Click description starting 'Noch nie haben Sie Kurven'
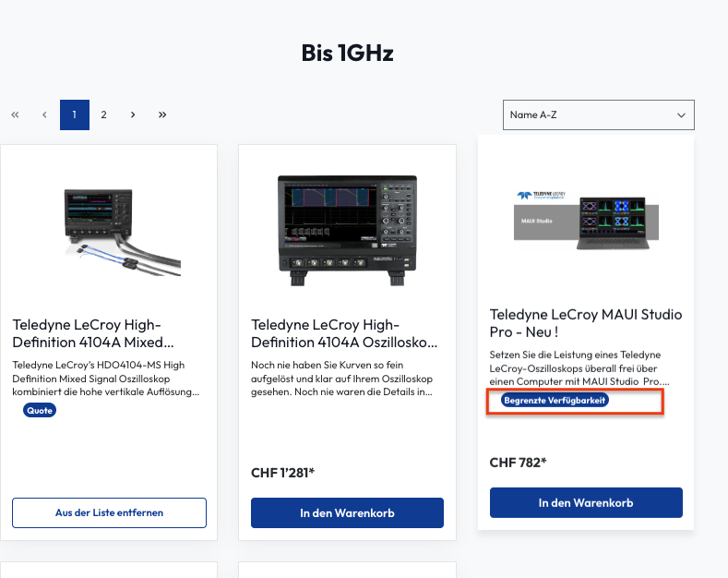The image size is (728, 578). 341,379
